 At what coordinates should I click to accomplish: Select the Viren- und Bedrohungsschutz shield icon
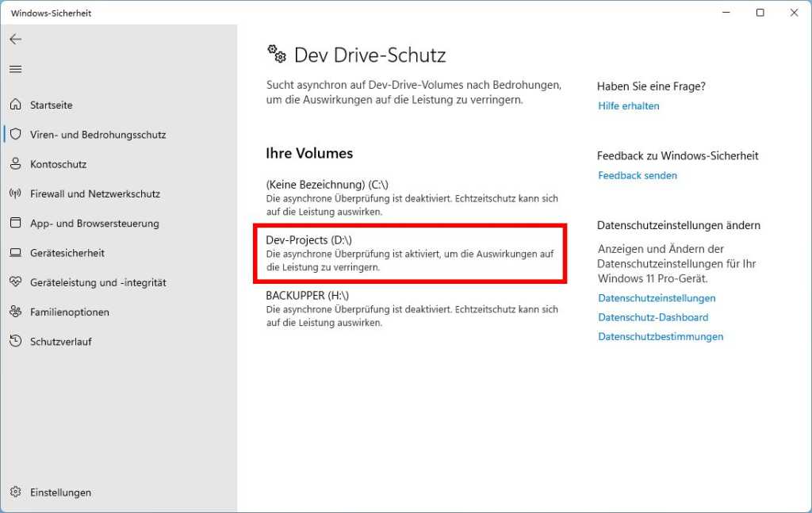[x=16, y=135]
